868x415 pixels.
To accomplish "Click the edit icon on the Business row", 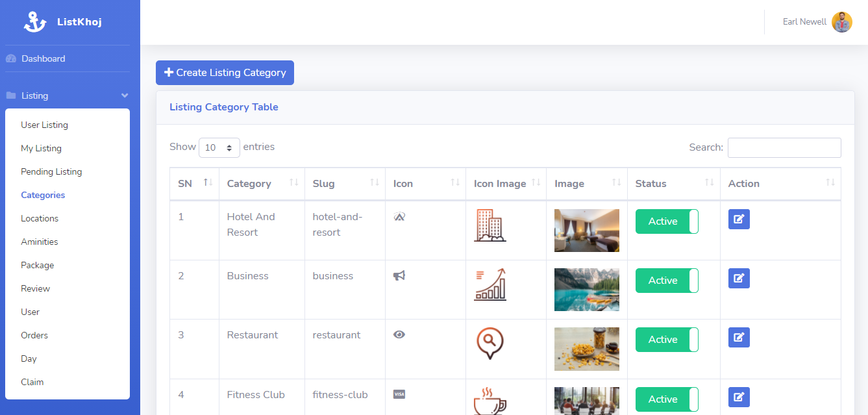I will pos(738,278).
